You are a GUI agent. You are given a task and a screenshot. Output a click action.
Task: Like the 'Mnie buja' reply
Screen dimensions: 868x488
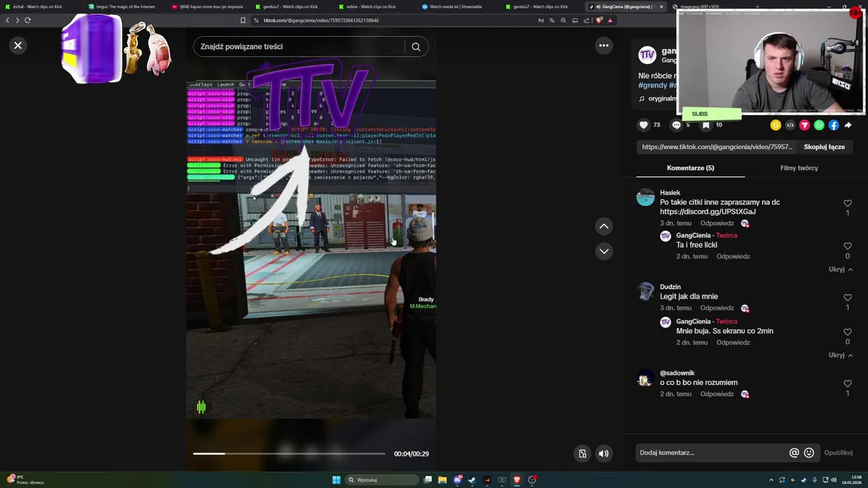(x=847, y=332)
